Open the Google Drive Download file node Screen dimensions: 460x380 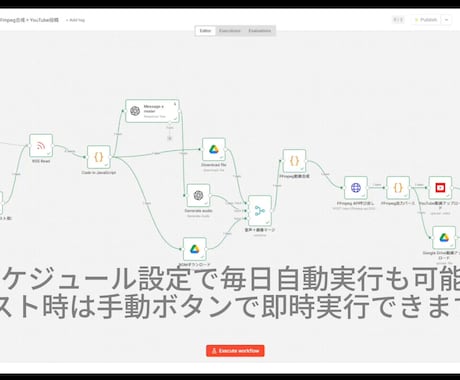214,150
